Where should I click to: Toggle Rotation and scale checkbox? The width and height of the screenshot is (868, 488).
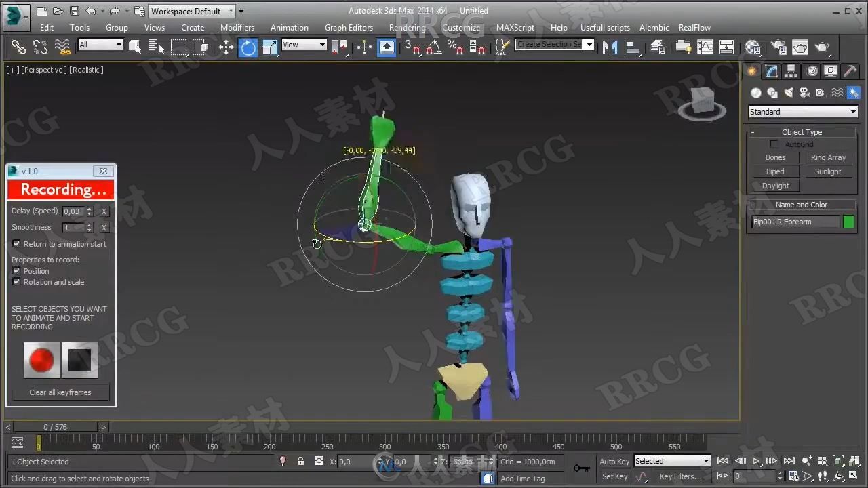(17, 281)
